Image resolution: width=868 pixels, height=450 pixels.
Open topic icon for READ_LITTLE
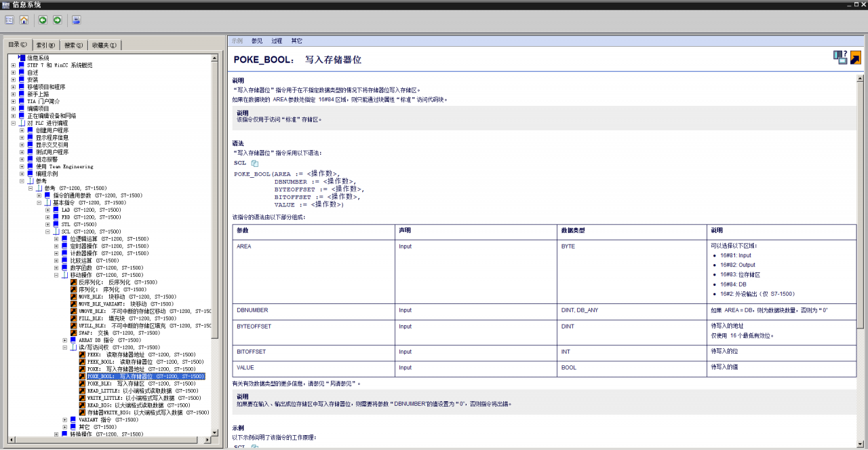click(82, 391)
